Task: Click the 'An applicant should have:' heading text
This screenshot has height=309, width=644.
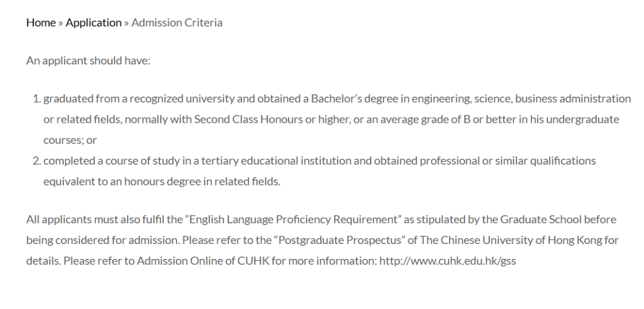Action: [88, 61]
